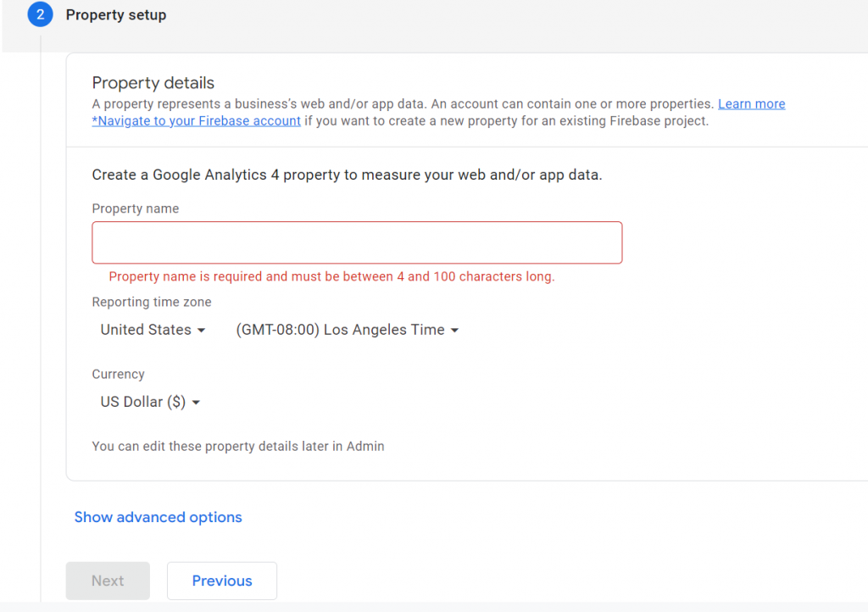Go back with the Previous button
The width and height of the screenshot is (868, 612).
[222, 581]
